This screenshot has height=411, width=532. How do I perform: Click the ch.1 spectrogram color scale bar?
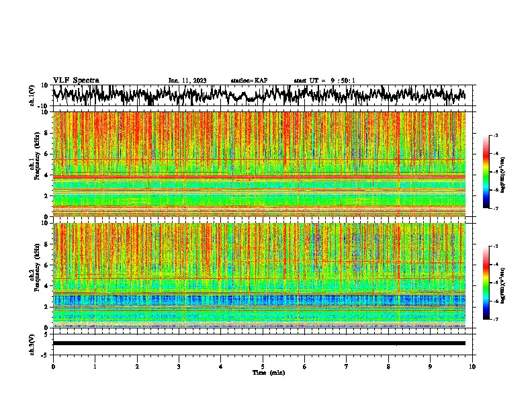tap(486, 172)
